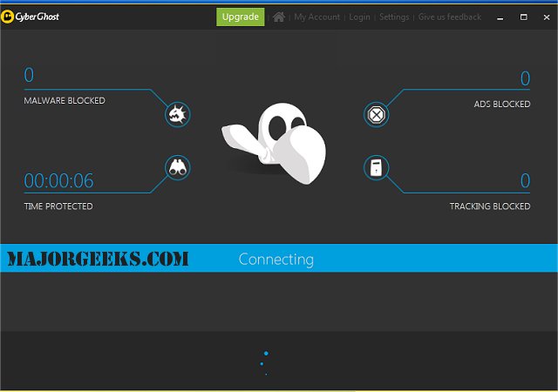Click the tracking blocked count 0
558x392 pixels.
[x=525, y=180]
